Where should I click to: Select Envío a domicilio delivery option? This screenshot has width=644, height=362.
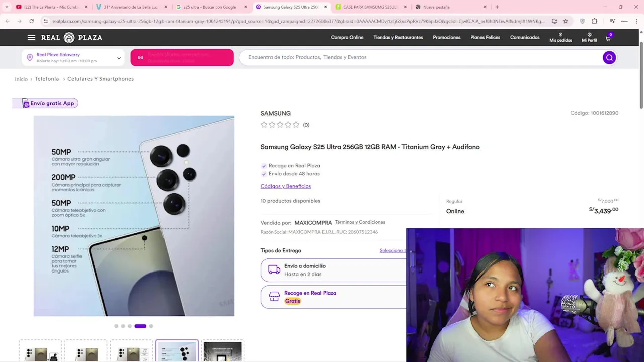click(x=333, y=270)
